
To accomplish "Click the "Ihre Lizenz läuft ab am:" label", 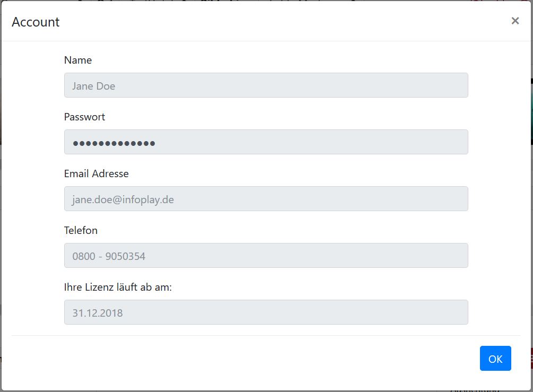I will click(x=118, y=288).
